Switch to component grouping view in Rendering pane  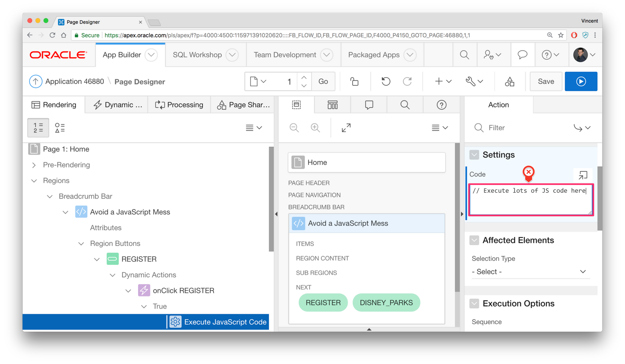pos(59,127)
